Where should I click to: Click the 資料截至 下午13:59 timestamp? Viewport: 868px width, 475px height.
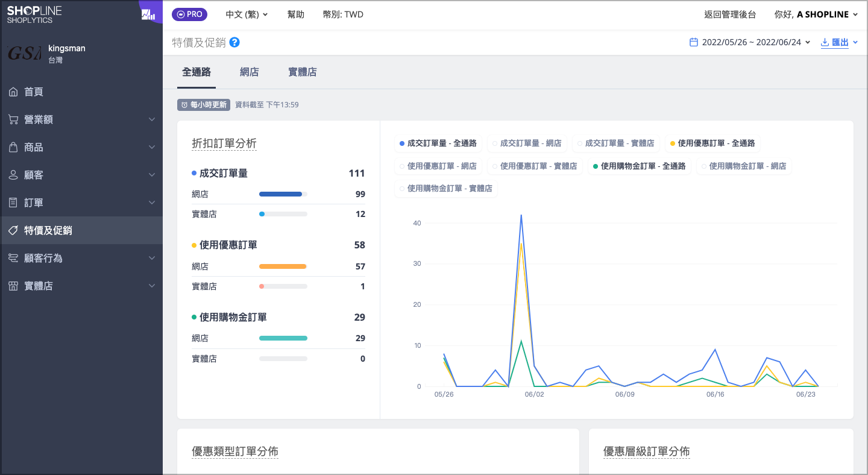[x=267, y=105]
